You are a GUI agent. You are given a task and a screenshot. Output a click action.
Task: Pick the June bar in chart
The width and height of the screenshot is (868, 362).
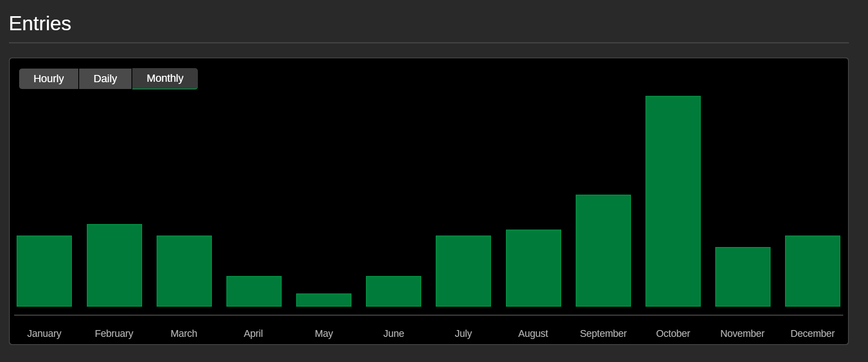[x=394, y=291]
